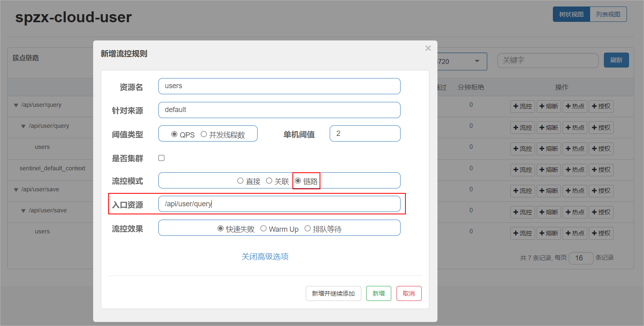The height and width of the screenshot is (326, 644).
Task: Click the 资源名 input containing users
Action: (x=279, y=86)
